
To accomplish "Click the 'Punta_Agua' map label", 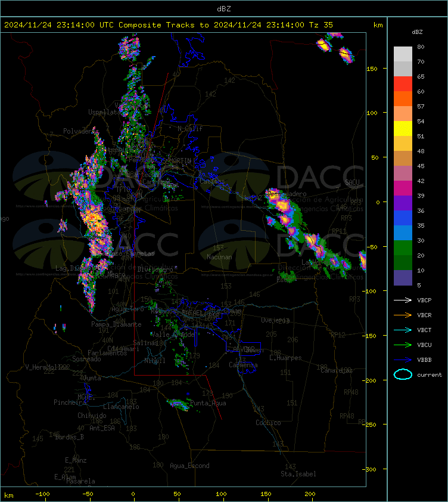I will [x=208, y=403].
